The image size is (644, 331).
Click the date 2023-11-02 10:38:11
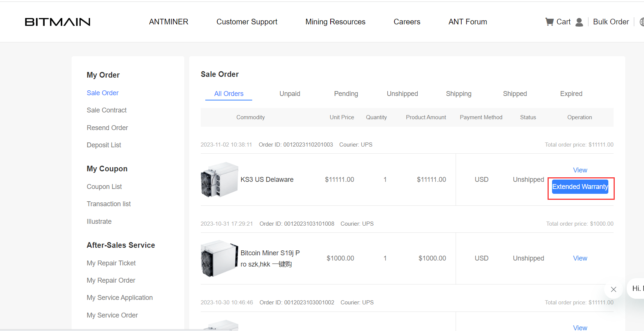tap(226, 145)
